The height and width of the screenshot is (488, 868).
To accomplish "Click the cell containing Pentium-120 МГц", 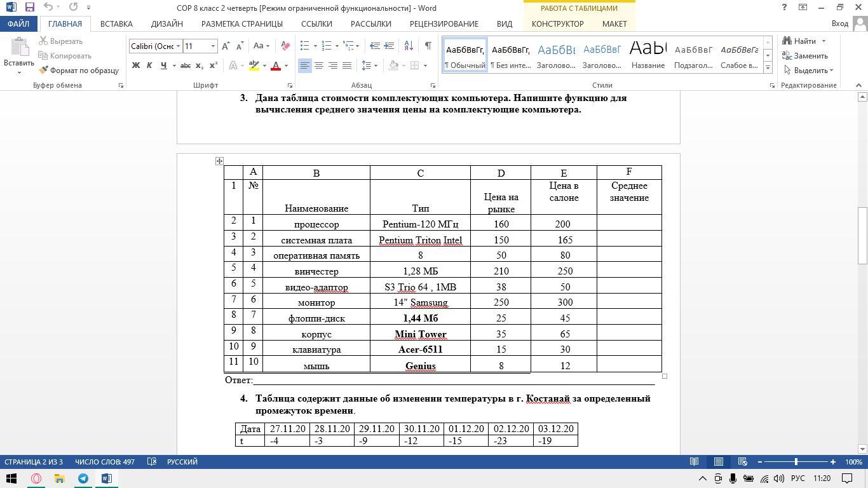I will (420, 224).
